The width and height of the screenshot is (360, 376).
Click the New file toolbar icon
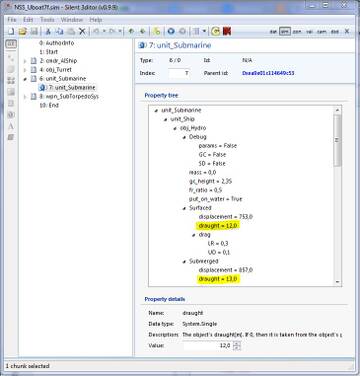(11, 31)
